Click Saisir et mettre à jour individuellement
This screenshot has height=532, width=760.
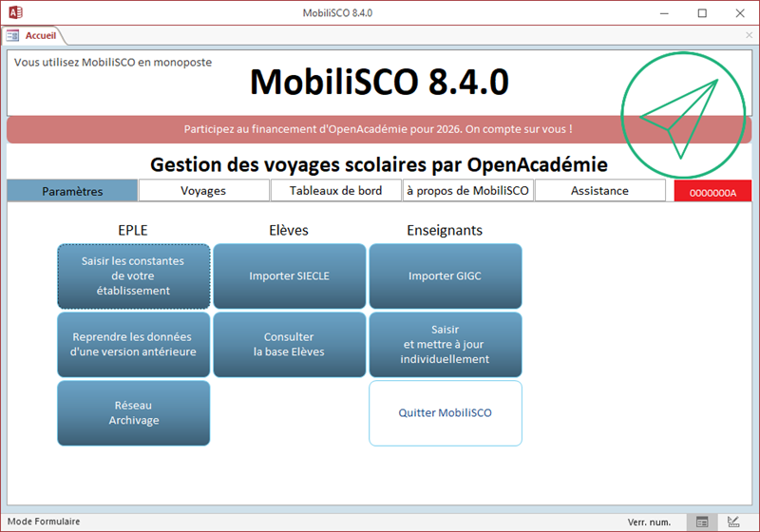click(x=445, y=345)
